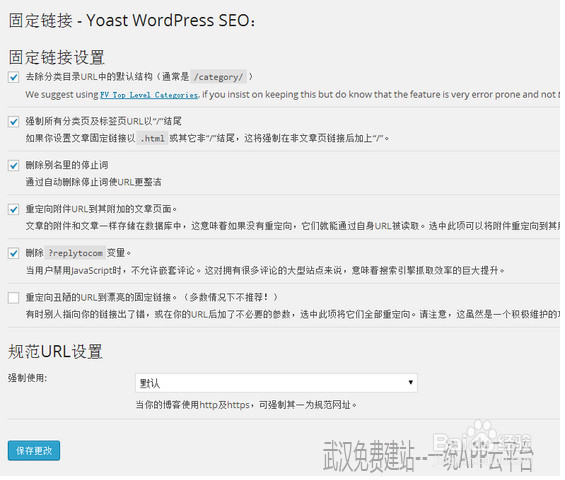
Task: Click the 固定链接设置 section heading
Action: click(57, 57)
